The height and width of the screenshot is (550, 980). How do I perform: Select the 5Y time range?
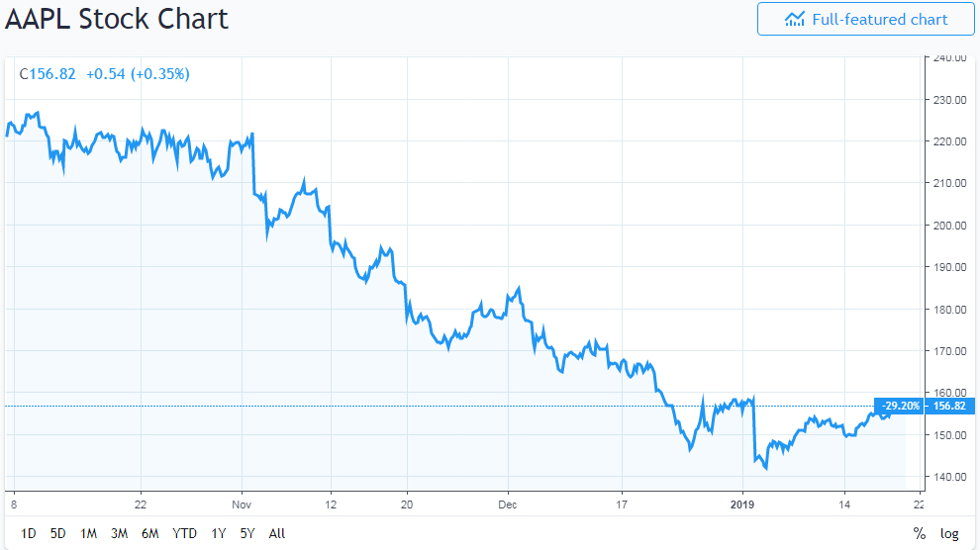(247, 533)
